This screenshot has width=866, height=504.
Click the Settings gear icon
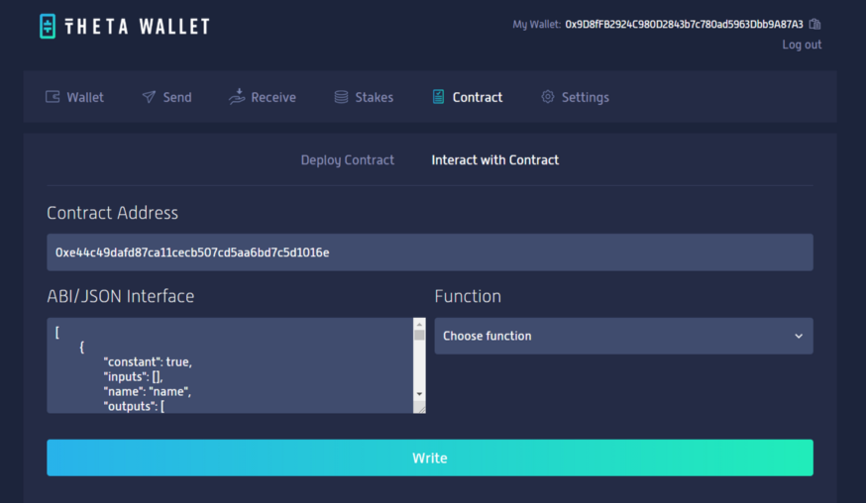(547, 97)
